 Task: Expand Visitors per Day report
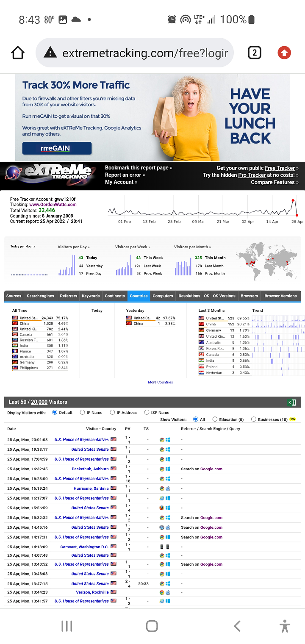(74, 247)
